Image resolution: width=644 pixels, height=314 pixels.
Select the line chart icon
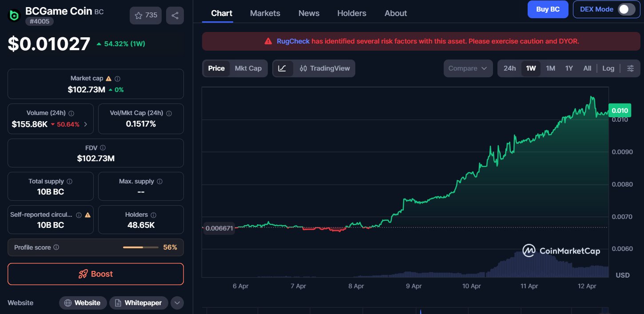pyautogui.click(x=282, y=68)
